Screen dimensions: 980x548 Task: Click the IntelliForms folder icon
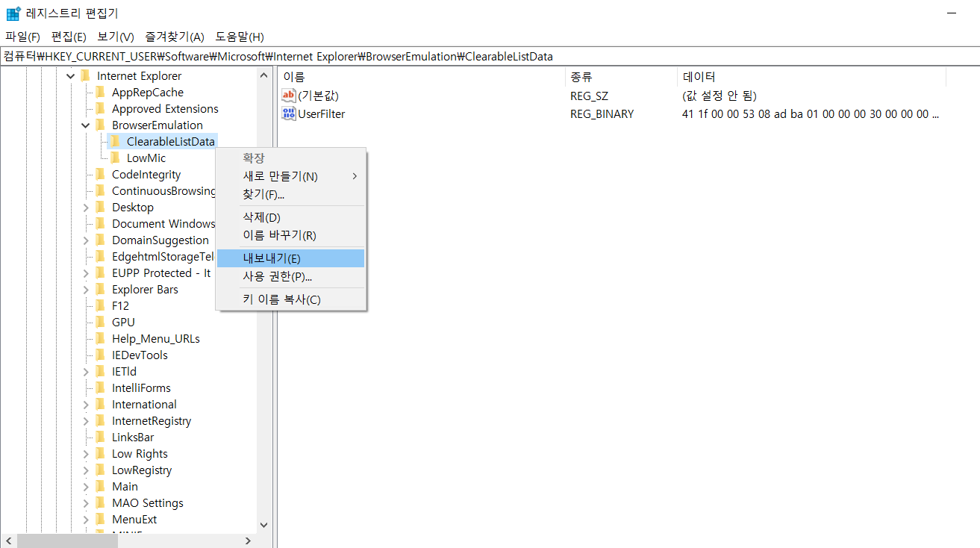(x=100, y=387)
